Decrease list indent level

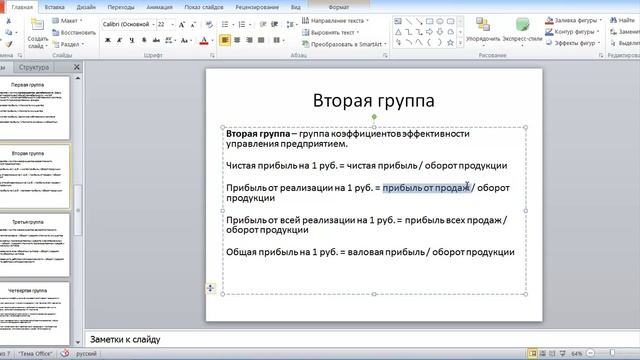click(263, 24)
